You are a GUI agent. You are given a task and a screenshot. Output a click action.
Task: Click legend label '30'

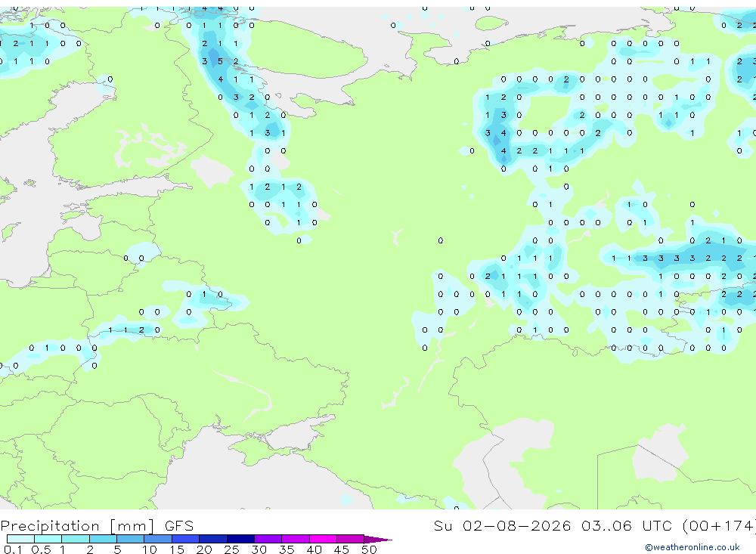pos(259,549)
